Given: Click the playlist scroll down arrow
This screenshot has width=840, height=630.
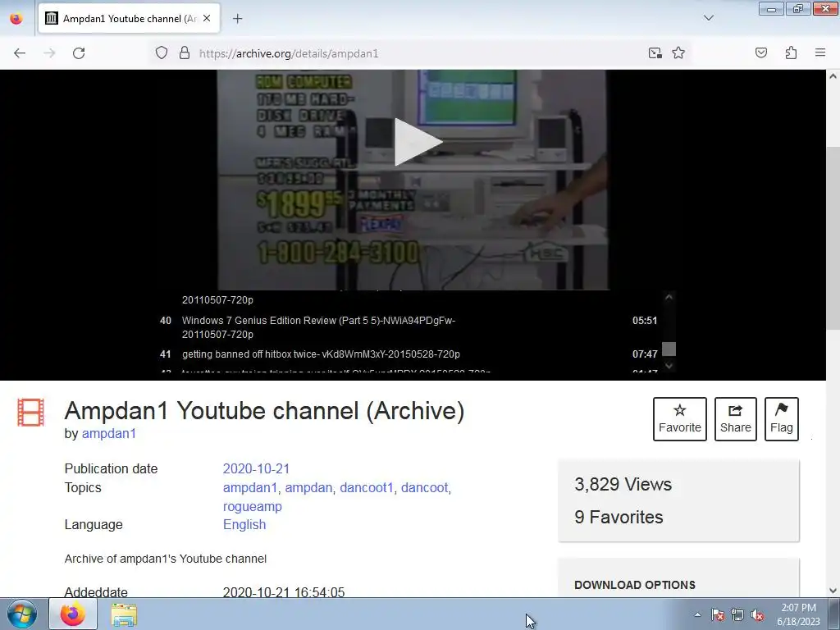Looking at the screenshot, I should (x=669, y=366).
